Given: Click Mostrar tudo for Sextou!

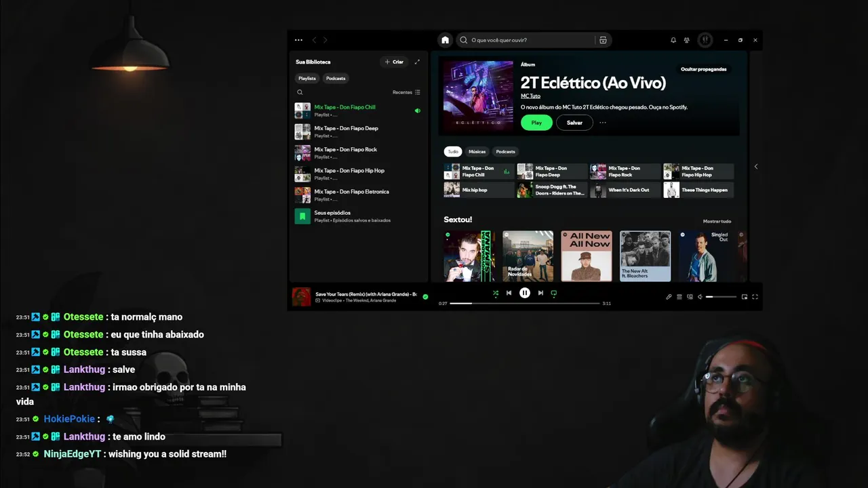Looking at the screenshot, I should (717, 221).
